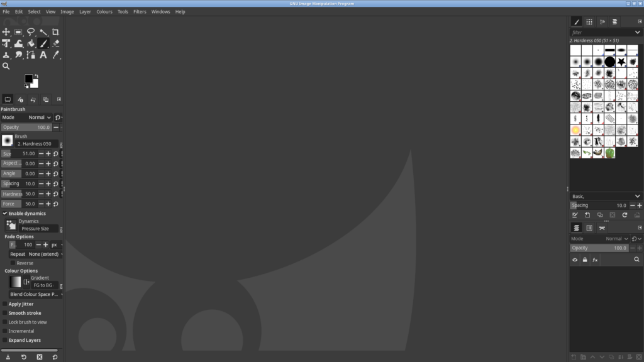The width and height of the screenshot is (644, 362).
Task: Enable the Incremental checkbox
Action: pyautogui.click(x=5, y=331)
